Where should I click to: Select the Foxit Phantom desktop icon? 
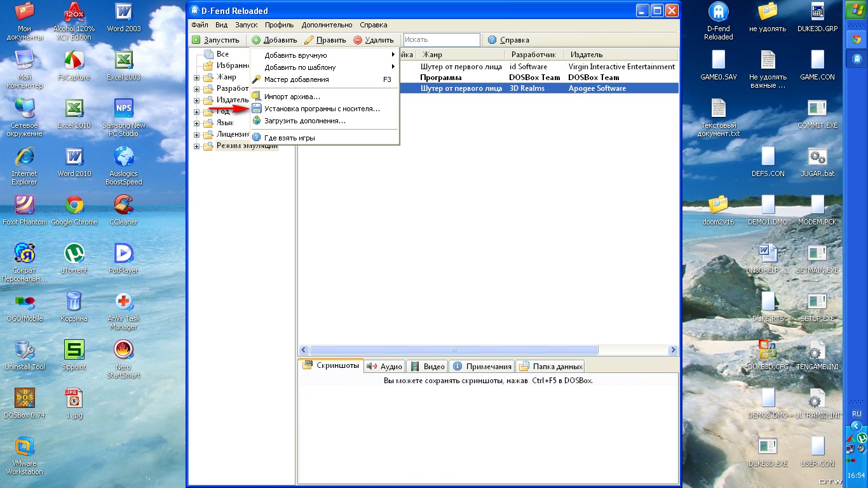click(x=24, y=210)
